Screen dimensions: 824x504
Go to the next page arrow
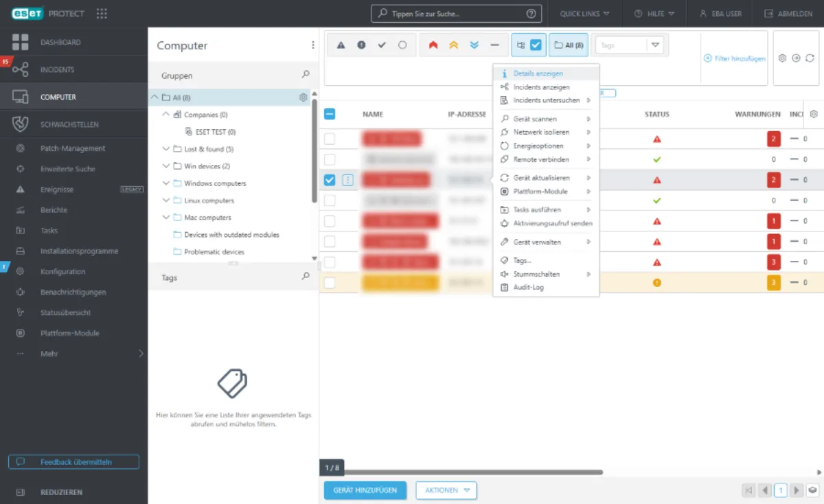click(x=797, y=490)
